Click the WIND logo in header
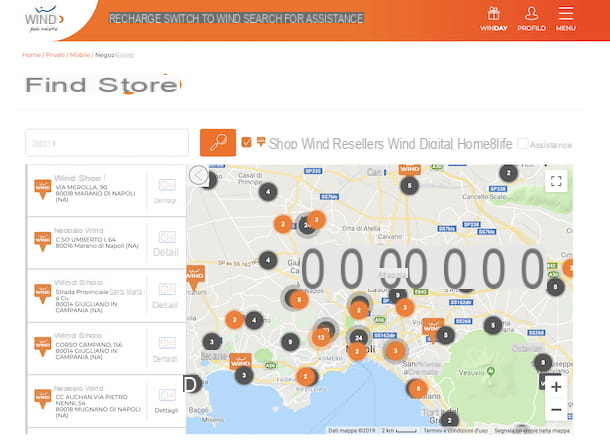This screenshot has height=447, width=610. click(44, 19)
